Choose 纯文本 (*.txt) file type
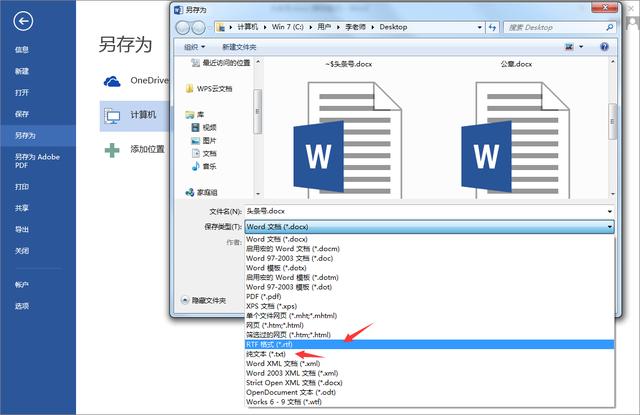This screenshot has width=640, height=415. pos(430,354)
